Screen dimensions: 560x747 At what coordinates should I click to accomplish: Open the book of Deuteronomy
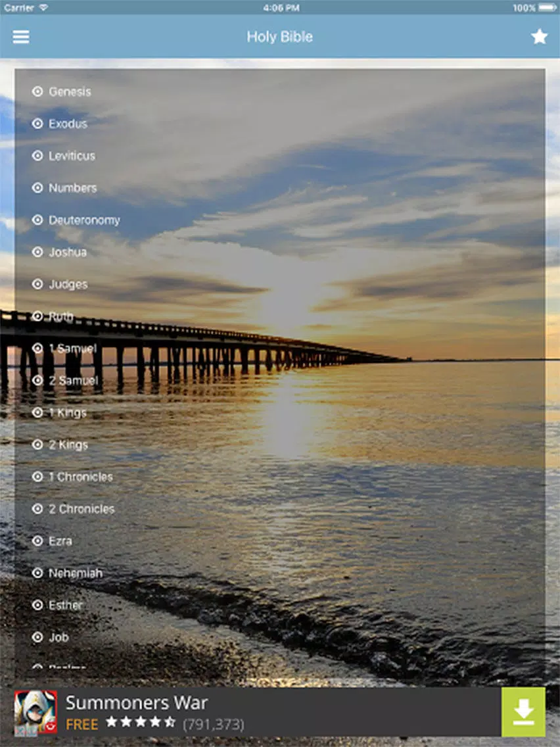(84, 220)
